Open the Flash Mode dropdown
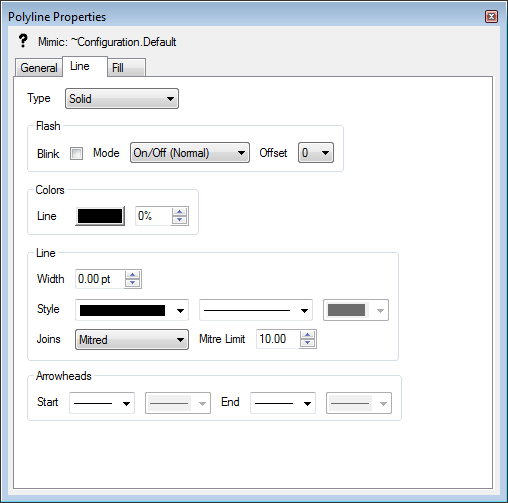Viewport: 508px width, 503px height. point(190,153)
